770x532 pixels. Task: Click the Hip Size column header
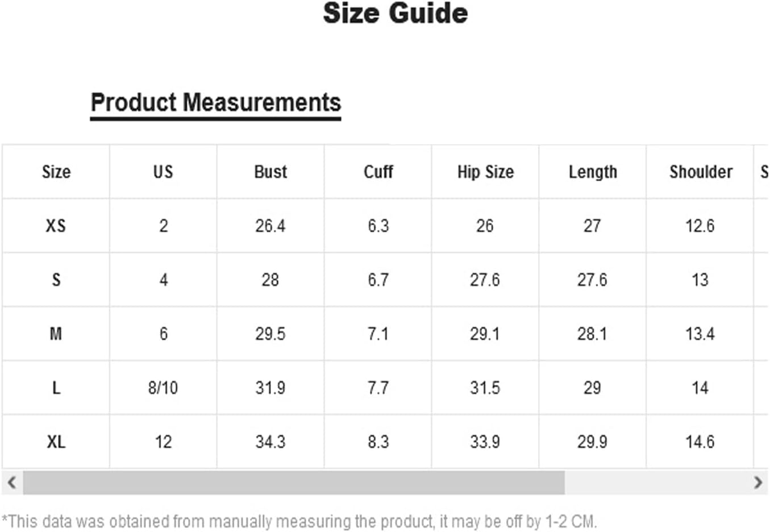(485, 172)
